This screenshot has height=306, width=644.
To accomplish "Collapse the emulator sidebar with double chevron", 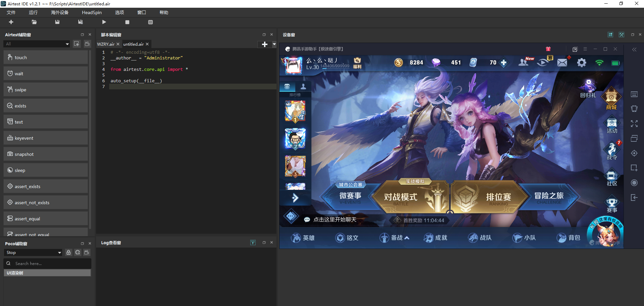I will coord(634,50).
